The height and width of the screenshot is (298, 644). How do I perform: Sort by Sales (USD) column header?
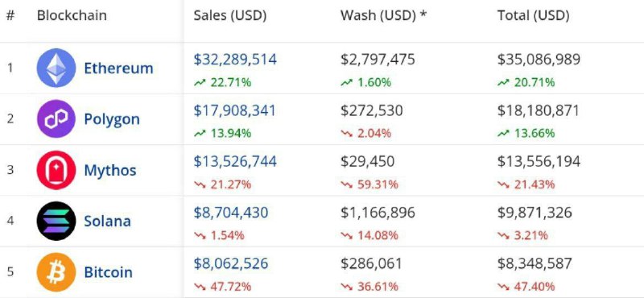coord(230,15)
